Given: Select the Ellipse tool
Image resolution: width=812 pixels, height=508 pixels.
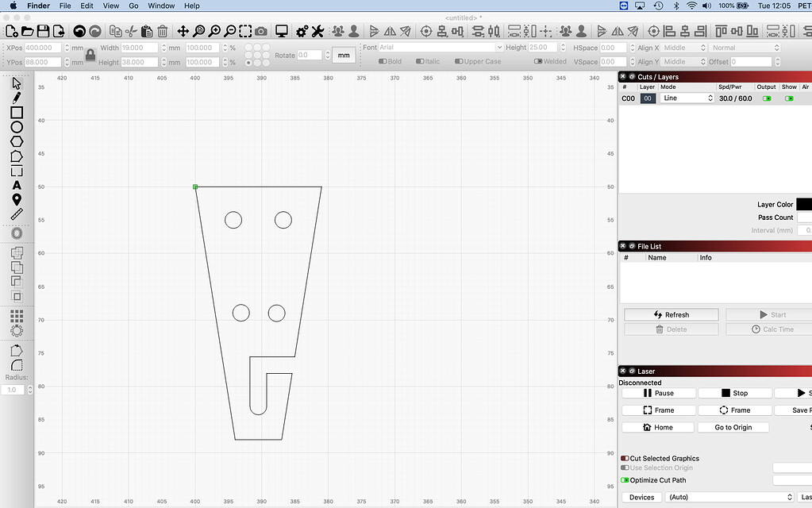Looking at the screenshot, I should pyautogui.click(x=17, y=127).
